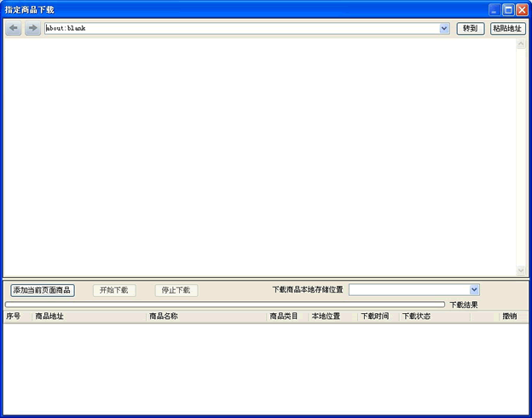Open the 下载商品本地存储位置 dropdown
532x418 pixels.
point(474,290)
